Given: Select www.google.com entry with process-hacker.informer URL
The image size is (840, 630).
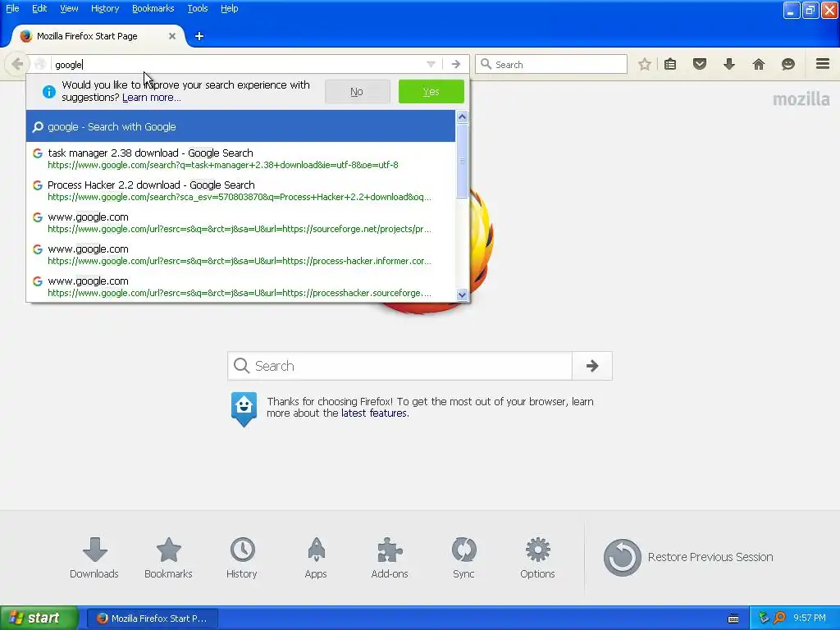Looking at the screenshot, I should click(x=240, y=255).
